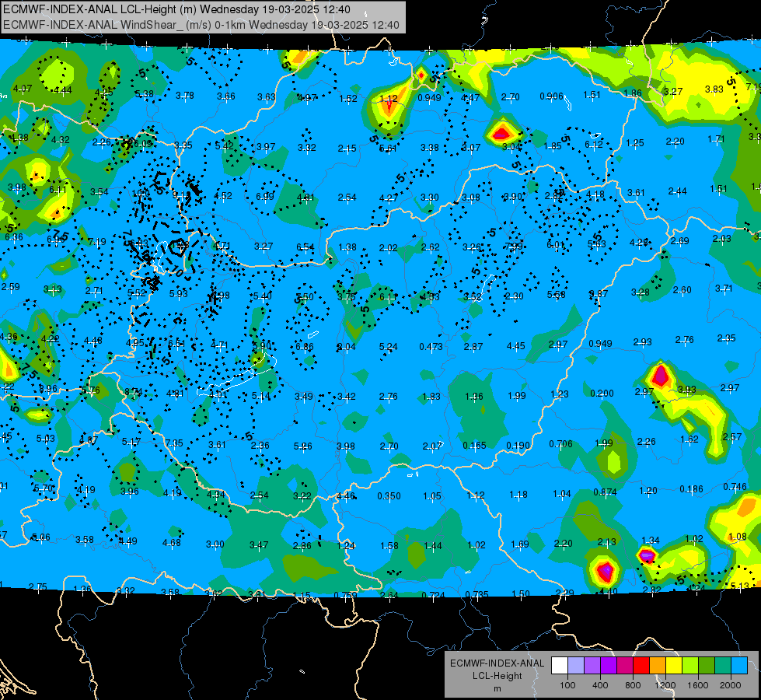
Task: Click the wind shear value 0.735
Action: pyautogui.click(x=476, y=594)
